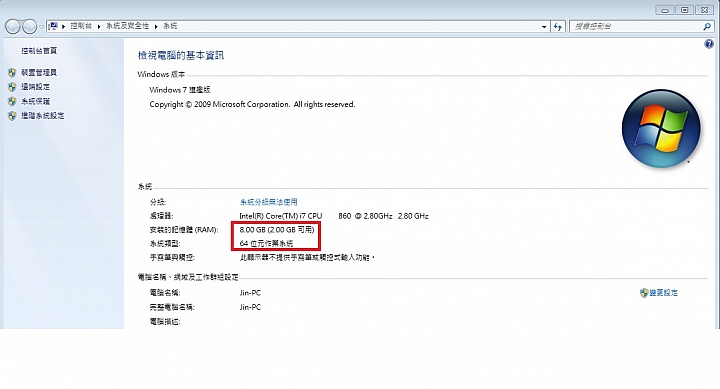Click the computer icon in address bar
The image size is (720, 389).
[x=53, y=26]
